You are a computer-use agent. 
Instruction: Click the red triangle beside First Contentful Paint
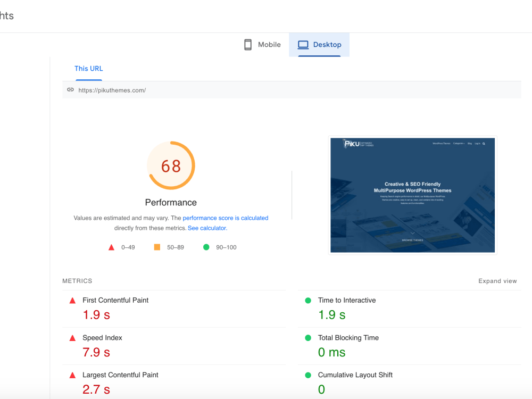72,301
